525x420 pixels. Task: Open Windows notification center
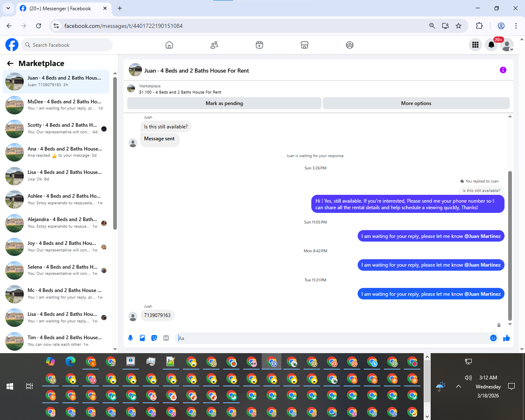511,386
